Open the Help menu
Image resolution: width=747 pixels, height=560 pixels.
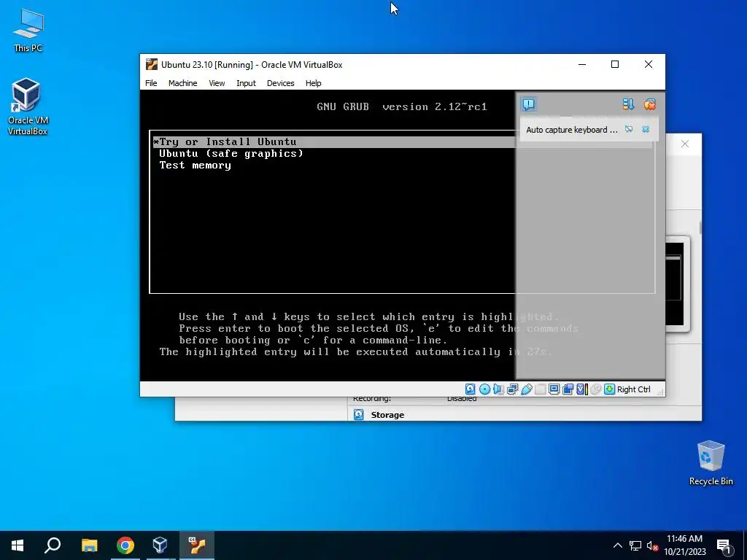coord(313,83)
